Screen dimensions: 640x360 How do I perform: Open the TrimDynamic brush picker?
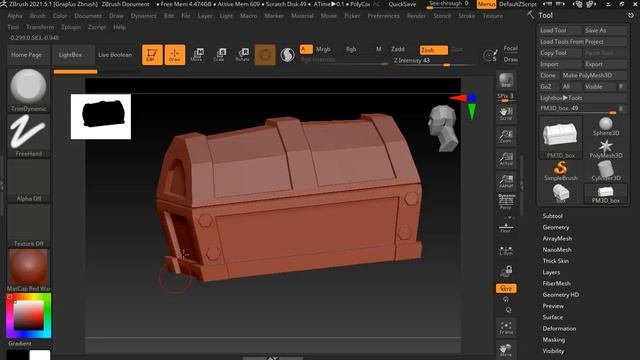coord(29,90)
